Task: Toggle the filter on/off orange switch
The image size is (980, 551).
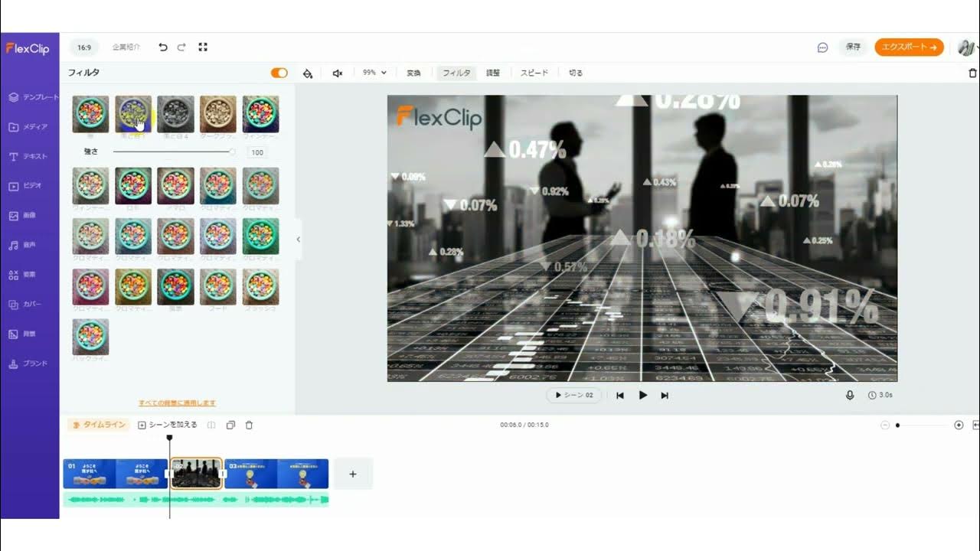Action: tap(279, 73)
